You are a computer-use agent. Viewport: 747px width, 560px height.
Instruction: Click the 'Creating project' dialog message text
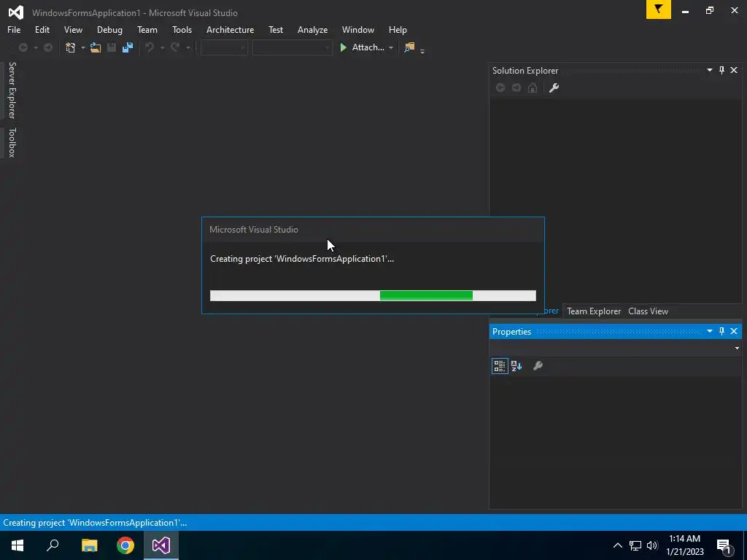(302, 259)
